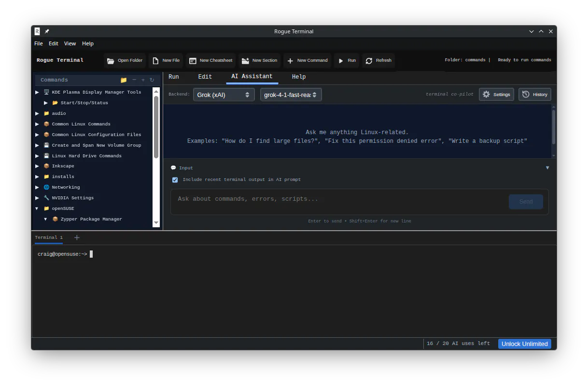
Task: Collapse the Zypper Package Manager arrow
Action: (x=46, y=219)
